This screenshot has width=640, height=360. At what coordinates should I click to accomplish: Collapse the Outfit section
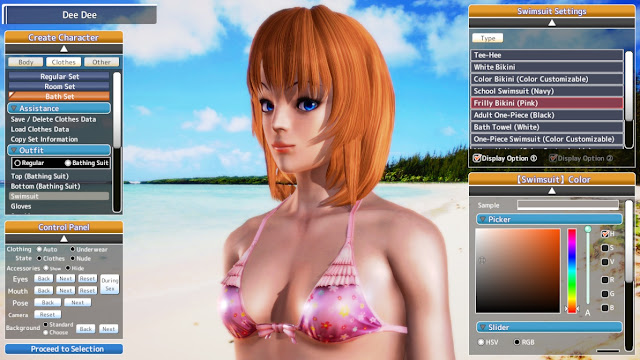[14, 150]
